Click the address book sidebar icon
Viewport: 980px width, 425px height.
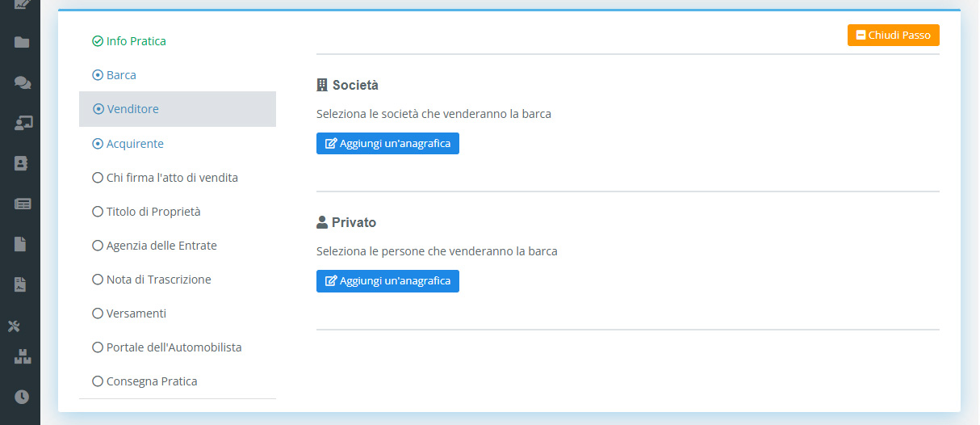22,163
